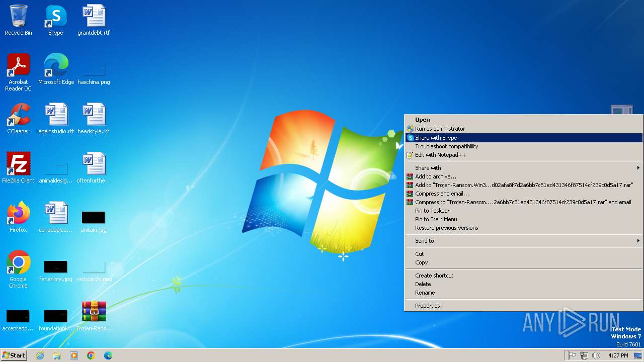Launch Edge from the taskbar

[108, 355]
